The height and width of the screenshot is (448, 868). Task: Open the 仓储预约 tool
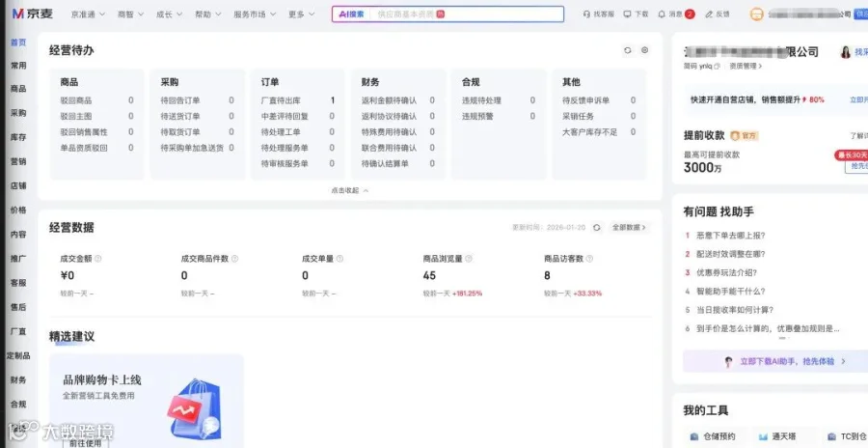pyautogui.click(x=713, y=436)
